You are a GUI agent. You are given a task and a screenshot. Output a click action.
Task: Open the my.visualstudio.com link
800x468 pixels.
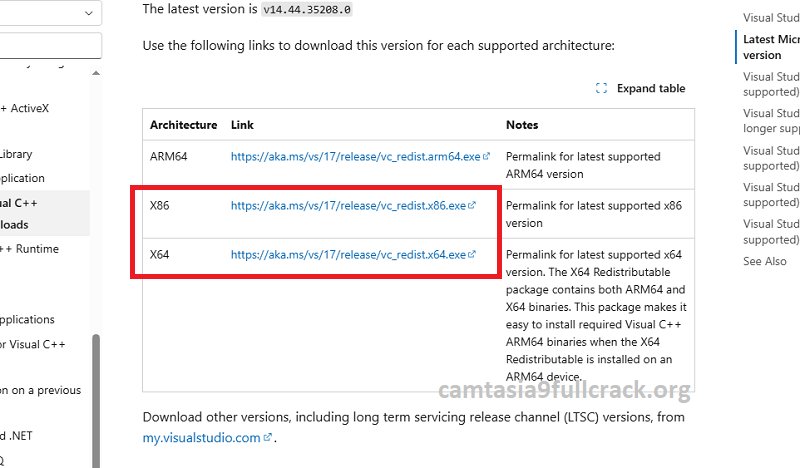coord(207,437)
